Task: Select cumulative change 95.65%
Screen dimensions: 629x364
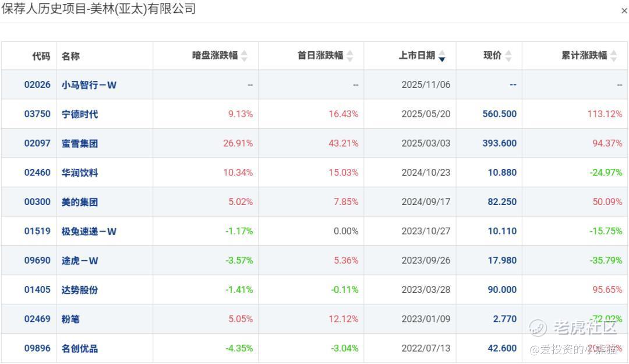Action: [x=607, y=290]
